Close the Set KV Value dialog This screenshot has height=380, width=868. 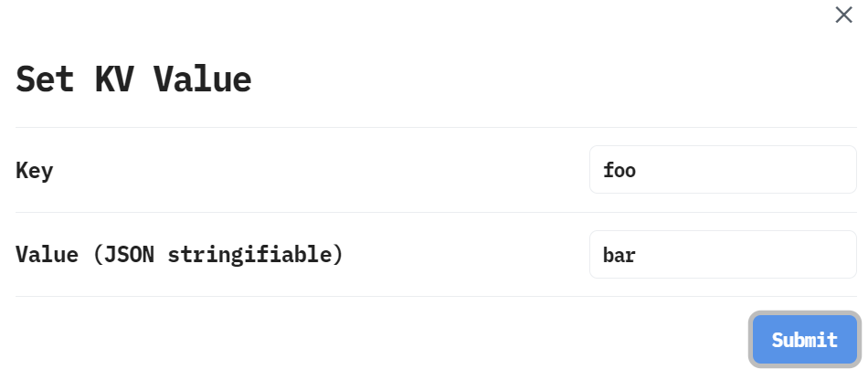tap(843, 15)
